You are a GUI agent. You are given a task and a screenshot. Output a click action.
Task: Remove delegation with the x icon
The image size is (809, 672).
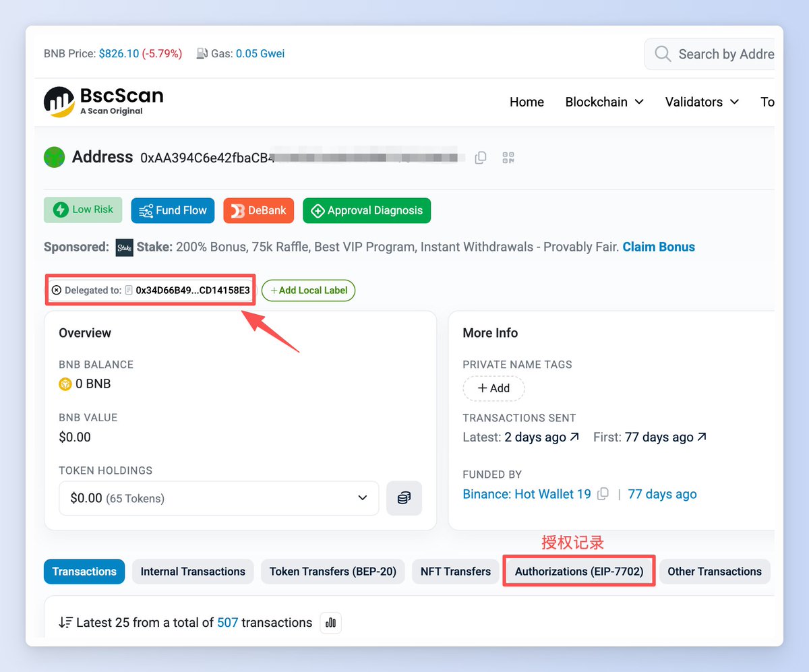(x=57, y=291)
